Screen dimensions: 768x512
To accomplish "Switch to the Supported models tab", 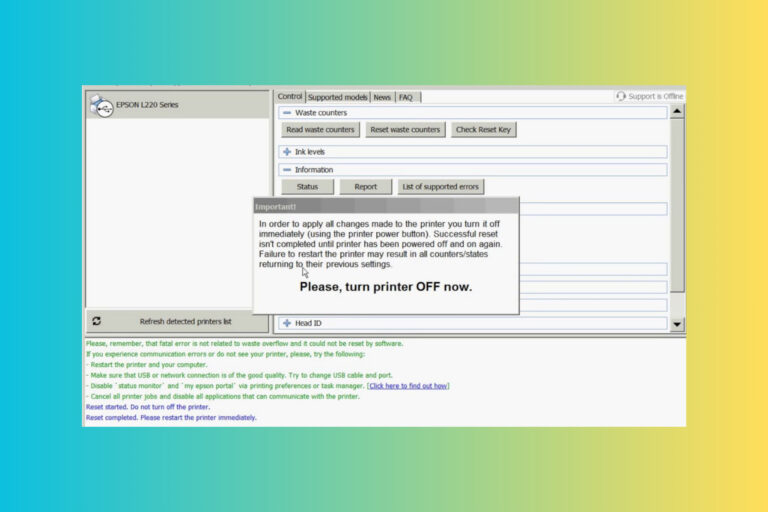I will click(337, 97).
